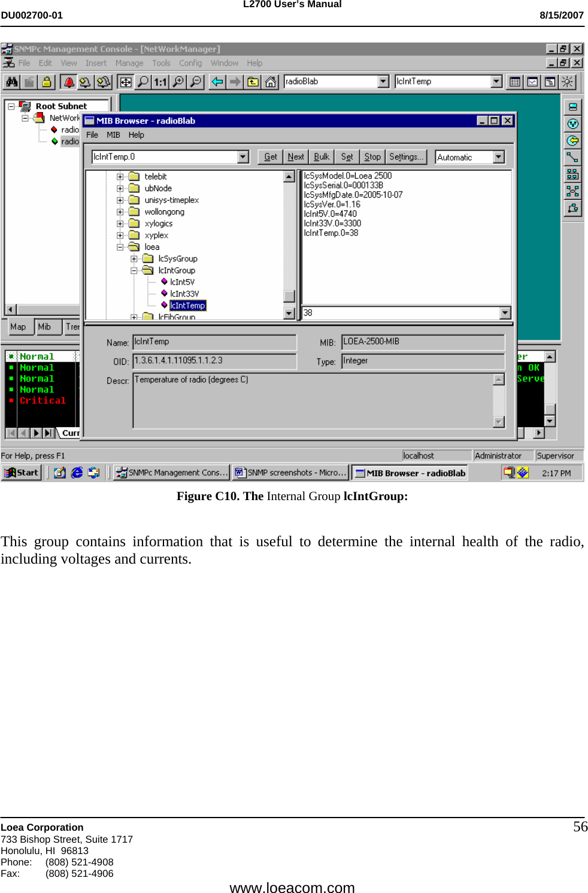This screenshot has width=588, height=893.
Task: Click the Get button in MIB Browser
Action: point(270,156)
